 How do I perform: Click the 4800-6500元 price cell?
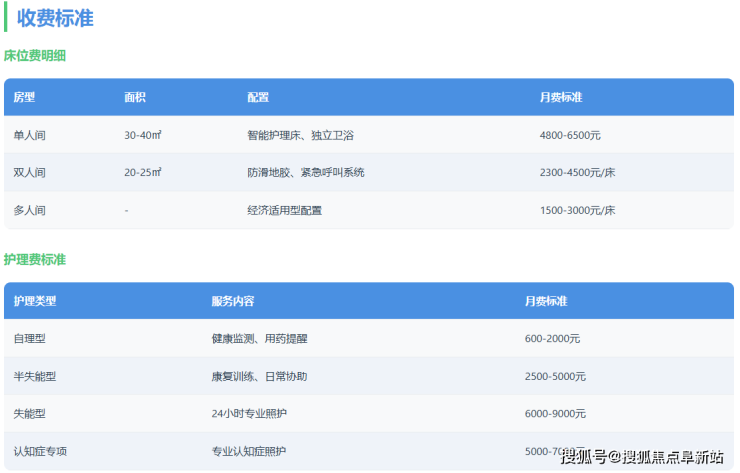pos(569,135)
